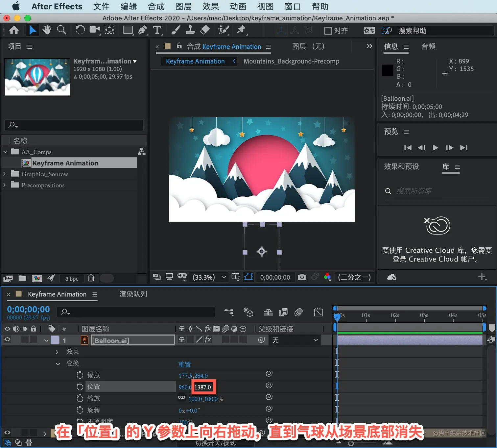Image resolution: width=497 pixels, height=448 pixels.
Task: Click the blue current time indicator playhead
Action: click(x=337, y=317)
